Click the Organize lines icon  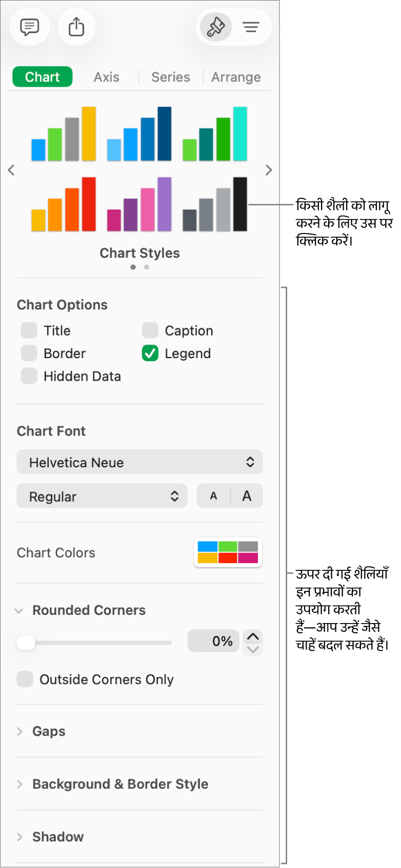coord(251,27)
